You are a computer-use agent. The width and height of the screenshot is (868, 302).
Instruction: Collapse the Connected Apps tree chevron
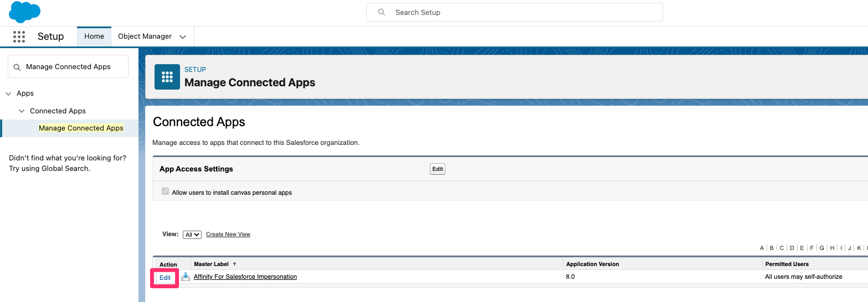[22, 111]
